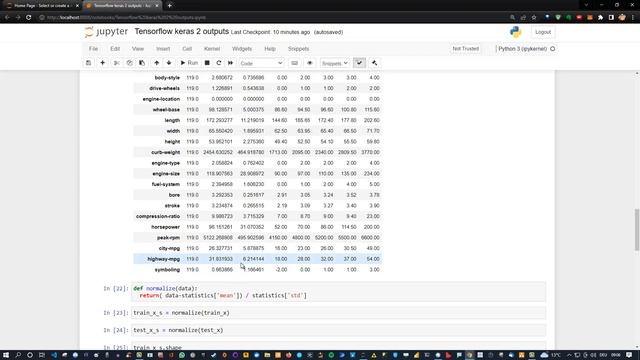
Task: Click the engine-size row label
Action: click(166, 173)
